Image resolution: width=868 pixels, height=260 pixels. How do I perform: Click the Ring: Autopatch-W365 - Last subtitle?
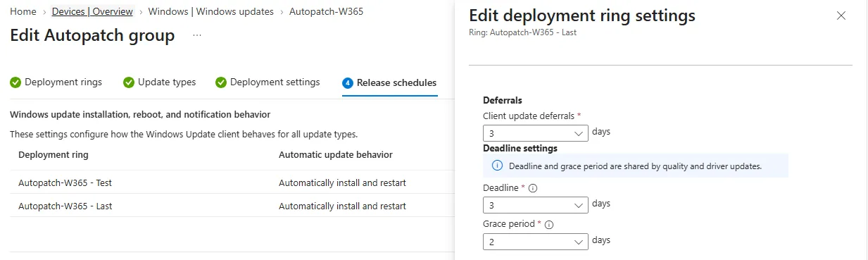click(522, 32)
